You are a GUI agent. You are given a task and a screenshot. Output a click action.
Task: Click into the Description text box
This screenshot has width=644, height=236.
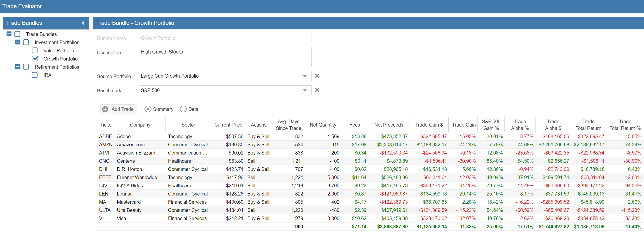click(x=225, y=57)
